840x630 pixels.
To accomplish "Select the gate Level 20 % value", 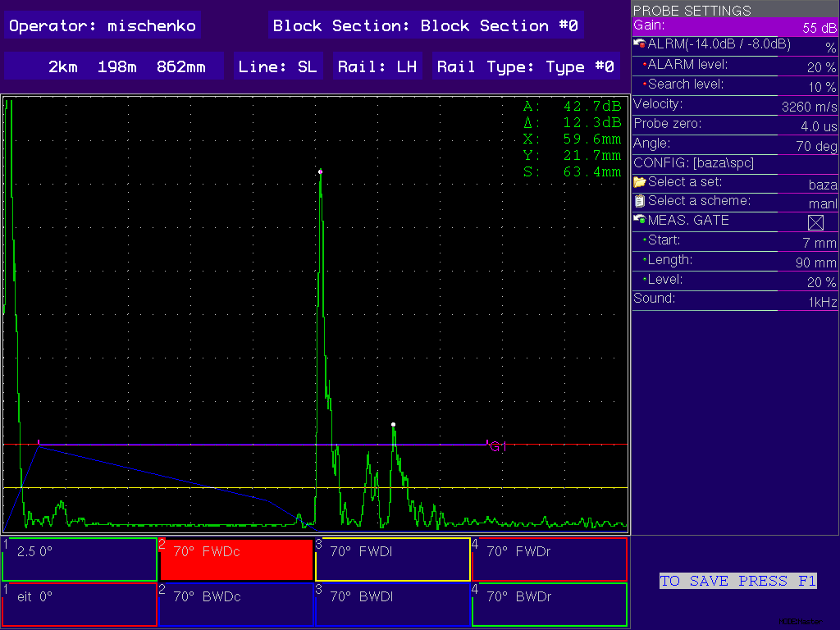I will [735, 281].
